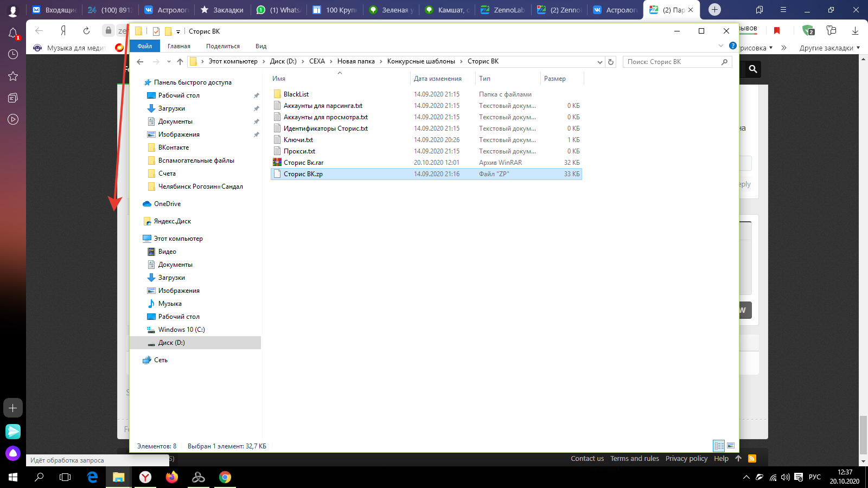Click the plus add button in sidebar
The image size is (868, 488).
click(x=13, y=408)
